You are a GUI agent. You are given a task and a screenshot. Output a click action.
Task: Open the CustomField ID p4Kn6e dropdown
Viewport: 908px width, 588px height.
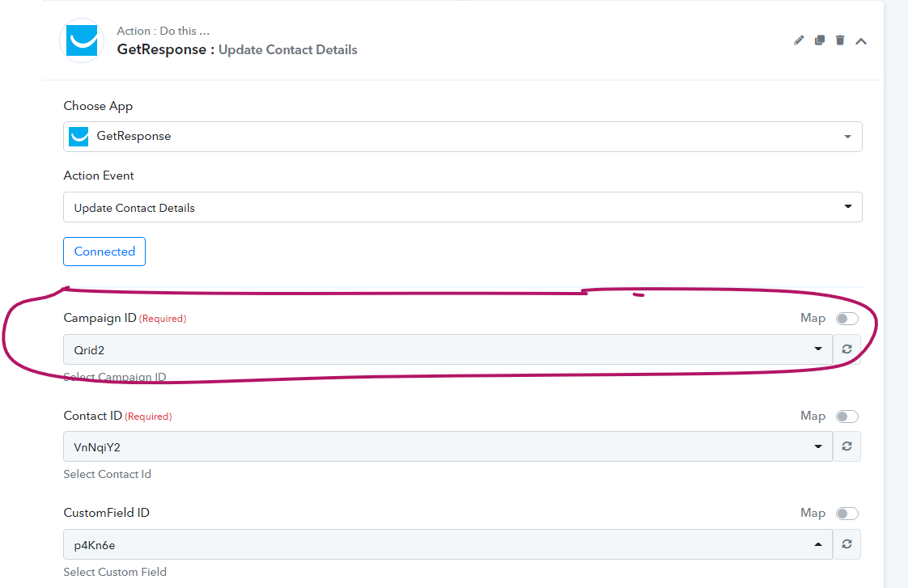[x=448, y=544]
